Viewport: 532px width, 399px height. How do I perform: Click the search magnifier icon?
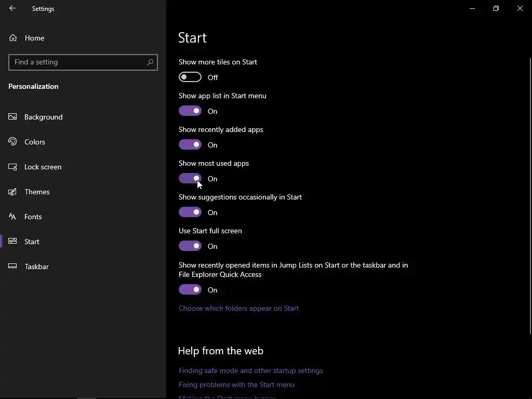pyautogui.click(x=150, y=62)
